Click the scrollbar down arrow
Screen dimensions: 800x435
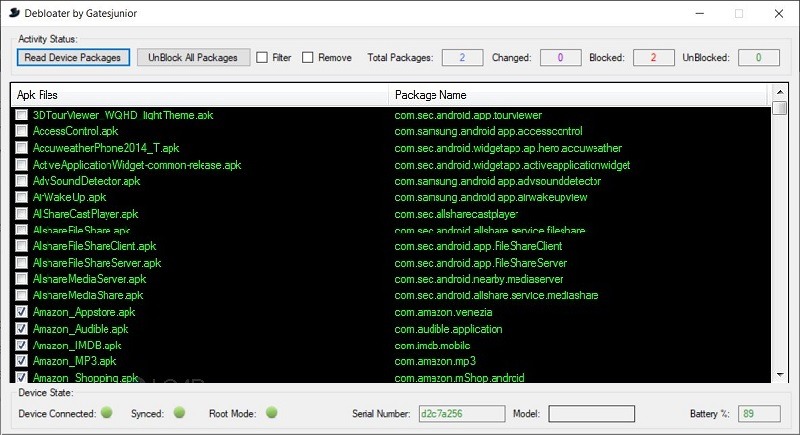780,375
